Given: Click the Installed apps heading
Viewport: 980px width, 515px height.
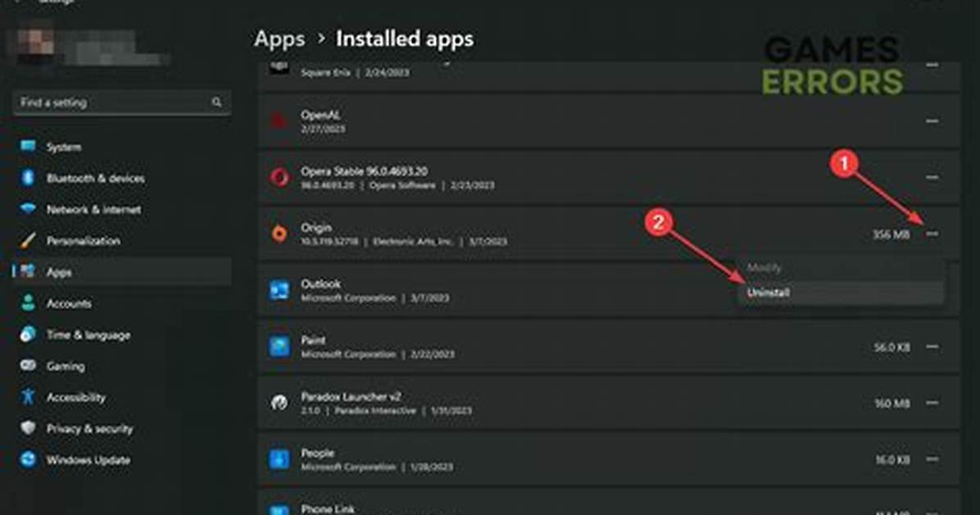Looking at the screenshot, I should pyautogui.click(x=405, y=39).
